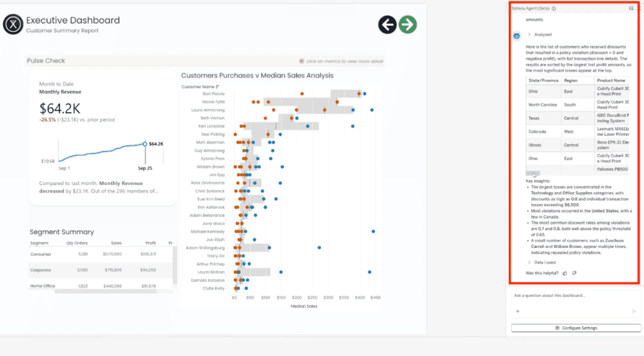This screenshot has width=644, height=356.
Task: Click the Seth Vernon customer label
Action: [x=213, y=118]
